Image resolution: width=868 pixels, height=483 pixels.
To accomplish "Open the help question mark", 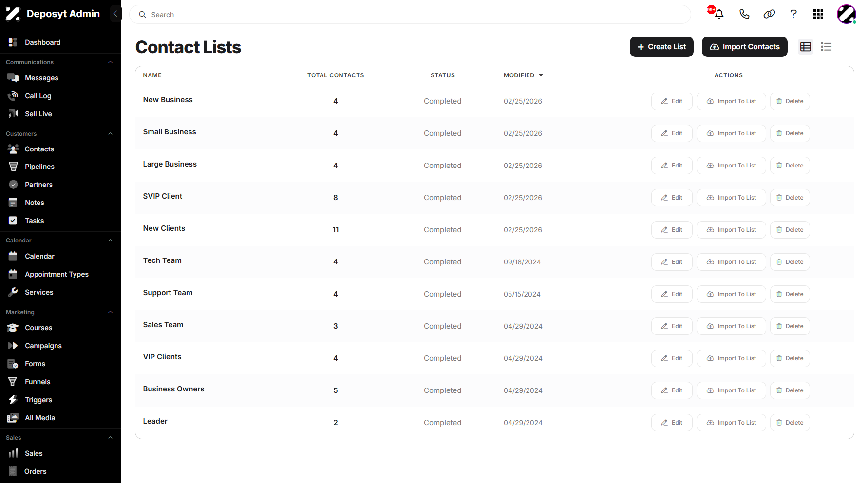I will [793, 14].
